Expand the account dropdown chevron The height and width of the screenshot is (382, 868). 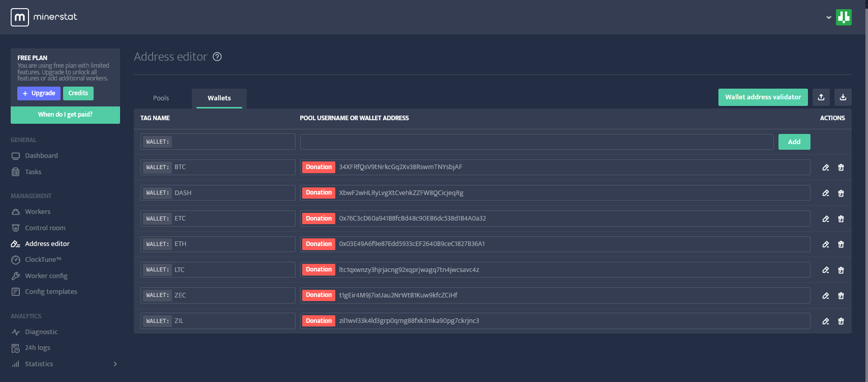(829, 17)
